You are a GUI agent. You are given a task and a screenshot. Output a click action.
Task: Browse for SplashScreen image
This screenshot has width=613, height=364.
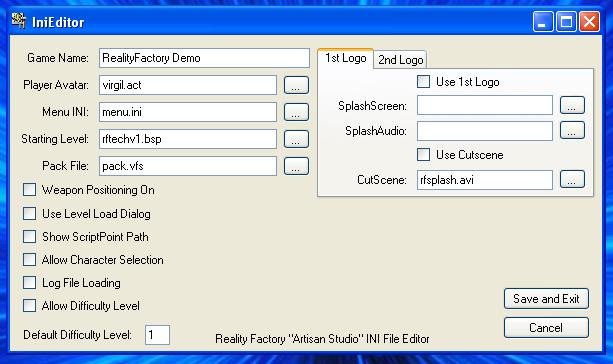(572, 105)
